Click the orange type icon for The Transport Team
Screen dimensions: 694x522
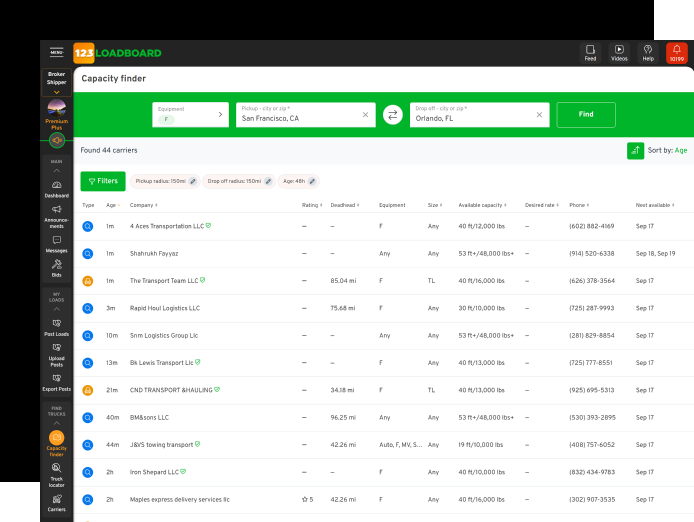point(88,281)
